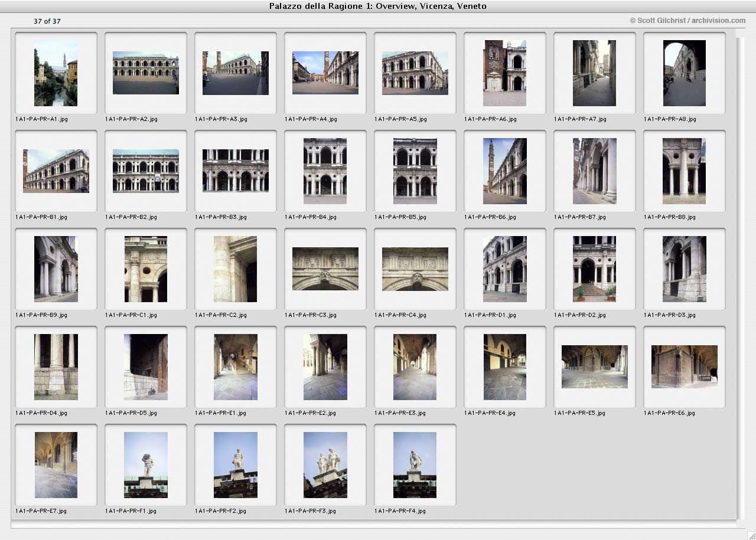Image resolution: width=756 pixels, height=540 pixels.
Task: Select thumbnail 1A1-PA-PR-C4.jpg
Action: click(x=415, y=269)
